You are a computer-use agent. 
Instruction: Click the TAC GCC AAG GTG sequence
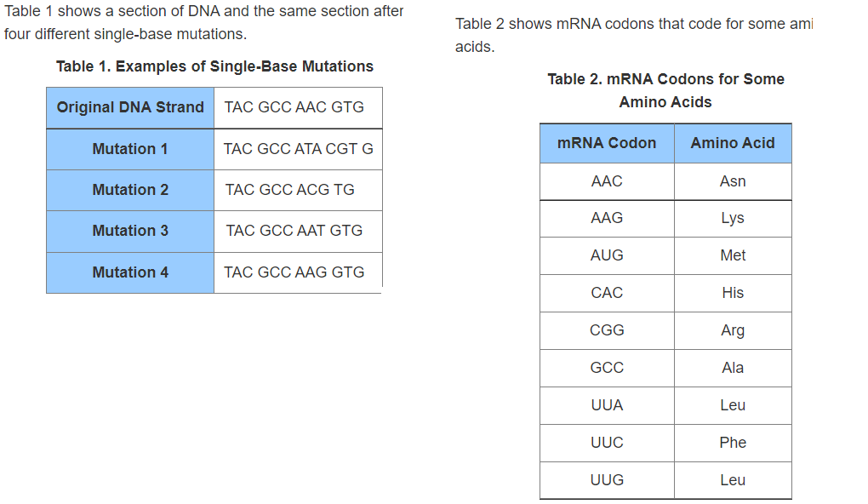(x=294, y=272)
